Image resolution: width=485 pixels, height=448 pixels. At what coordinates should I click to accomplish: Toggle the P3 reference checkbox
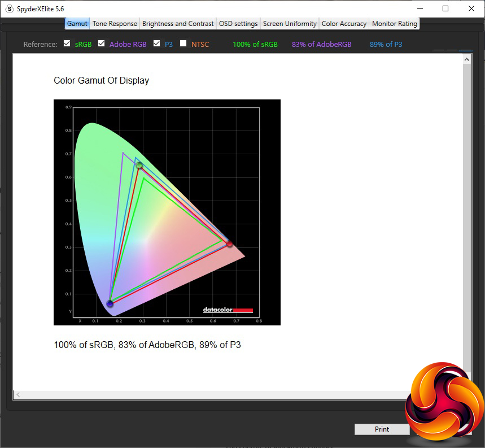click(x=157, y=44)
